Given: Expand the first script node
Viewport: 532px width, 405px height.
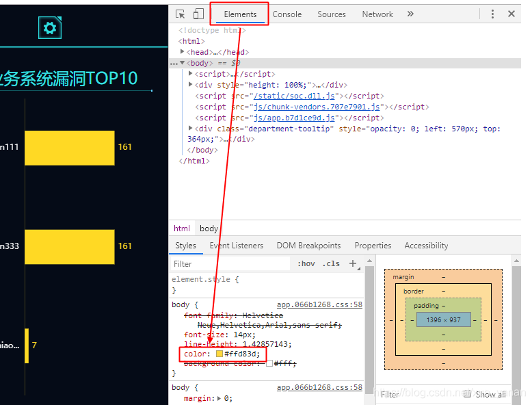Looking at the screenshot, I should pyautogui.click(x=190, y=74).
